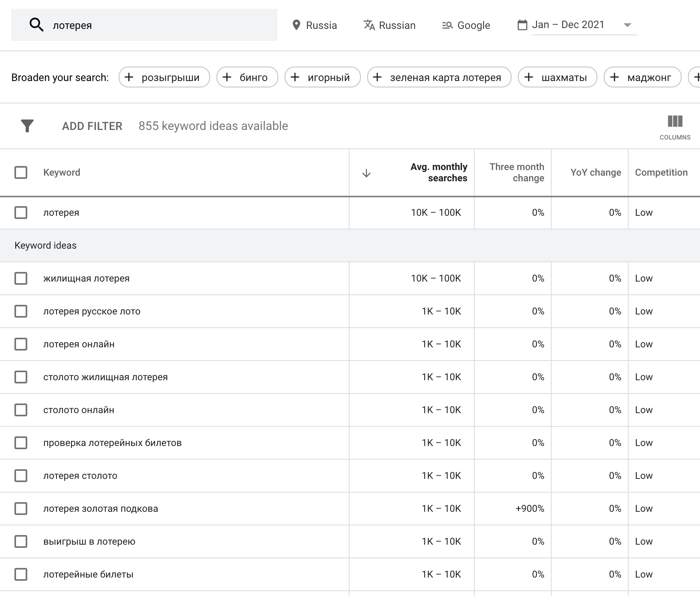Click Broaden your search label
This screenshot has width=700, height=596.
point(60,77)
